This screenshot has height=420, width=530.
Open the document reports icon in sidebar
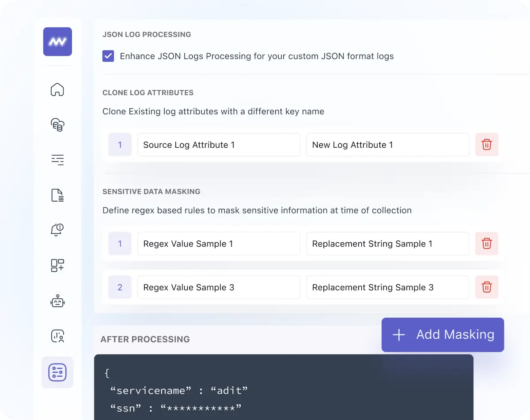click(x=57, y=195)
